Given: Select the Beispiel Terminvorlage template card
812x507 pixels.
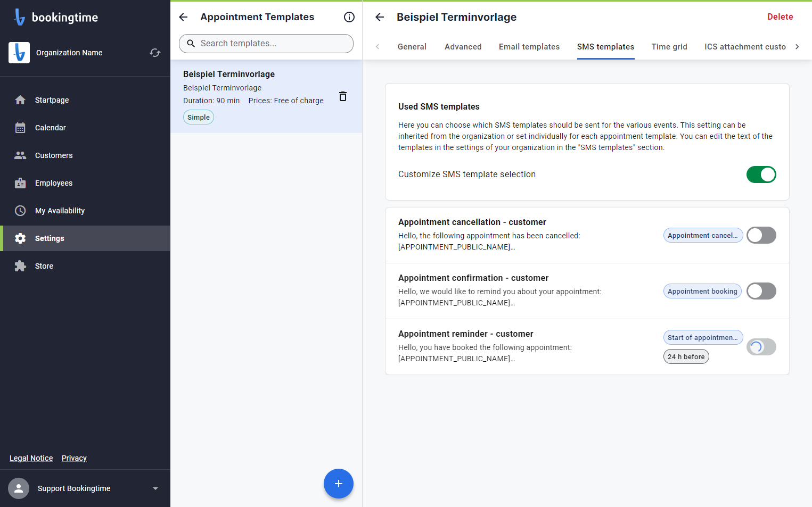Looking at the screenshot, I should 266,96.
